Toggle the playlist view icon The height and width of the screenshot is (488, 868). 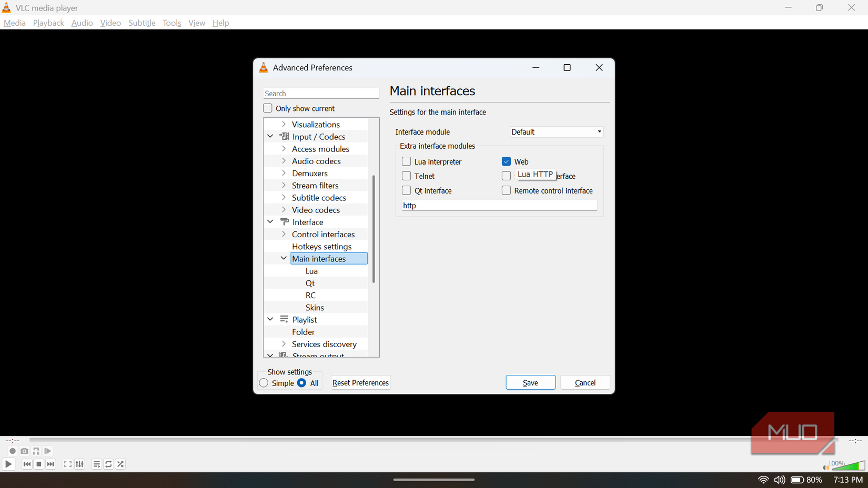(96, 464)
